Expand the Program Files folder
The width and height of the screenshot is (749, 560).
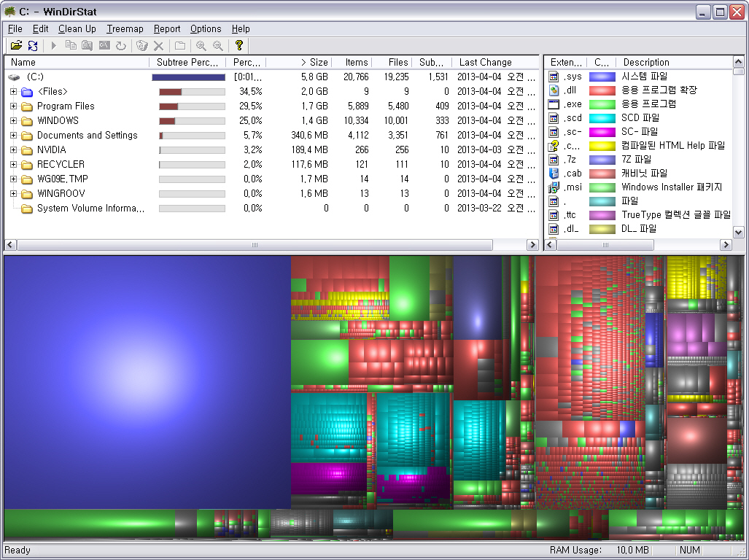tap(13, 106)
